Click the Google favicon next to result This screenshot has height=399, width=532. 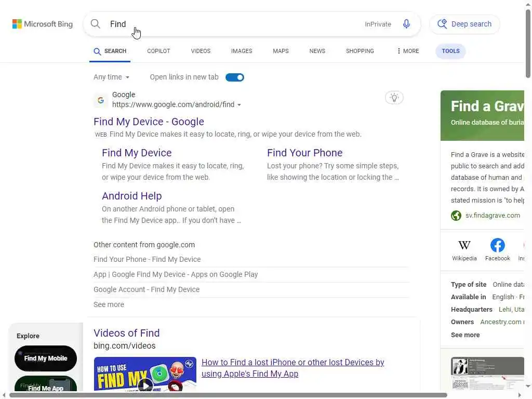click(x=100, y=100)
